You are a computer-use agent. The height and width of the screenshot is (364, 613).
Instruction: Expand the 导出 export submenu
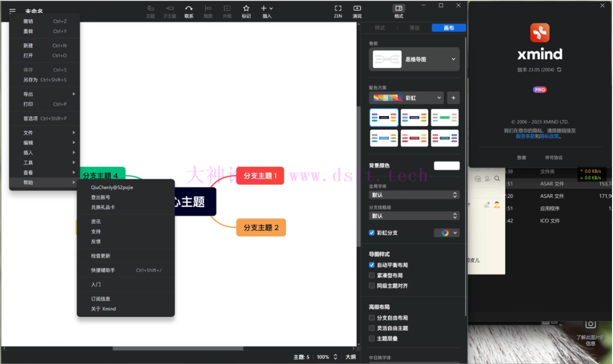[44, 94]
